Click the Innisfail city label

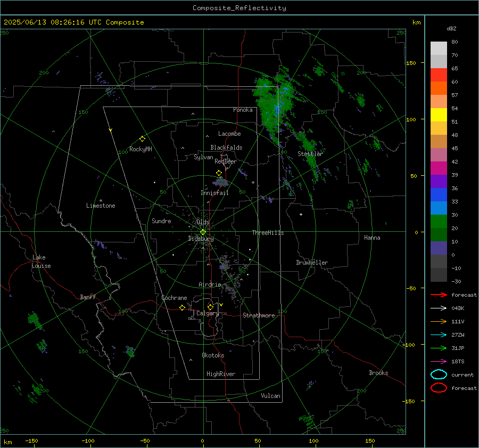click(x=214, y=193)
